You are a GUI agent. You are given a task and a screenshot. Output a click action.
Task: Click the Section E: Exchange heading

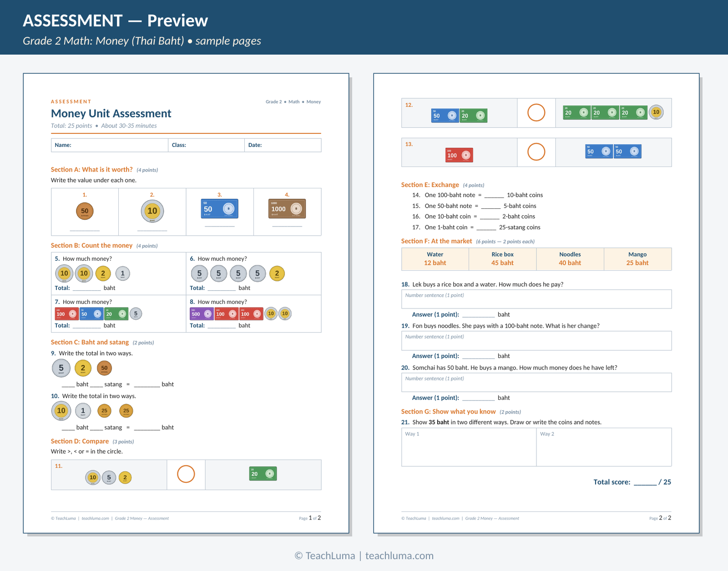430,185
